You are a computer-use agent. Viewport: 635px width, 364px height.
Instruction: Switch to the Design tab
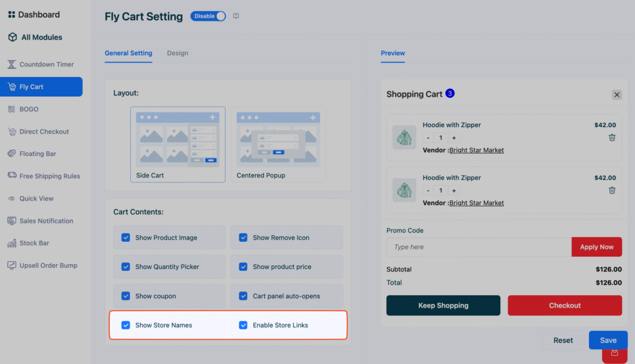pyautogui.click(x=177, y=53)
